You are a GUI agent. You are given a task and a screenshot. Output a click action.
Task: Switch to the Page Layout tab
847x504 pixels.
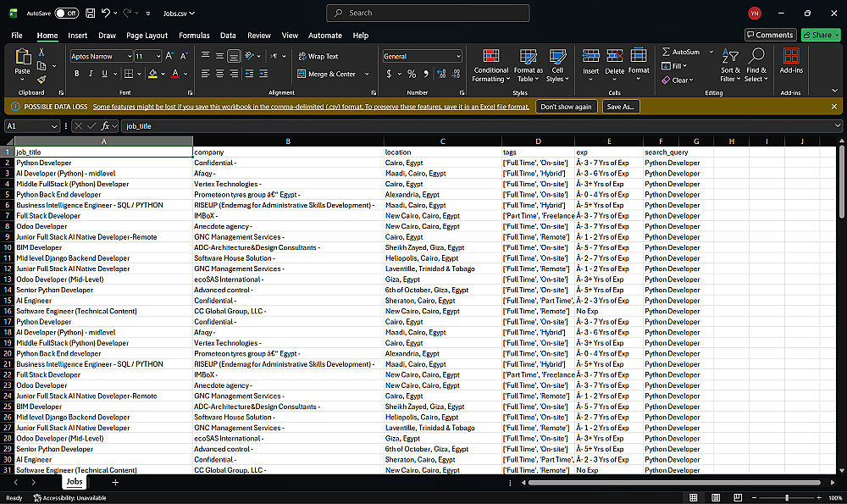point(147,35)
